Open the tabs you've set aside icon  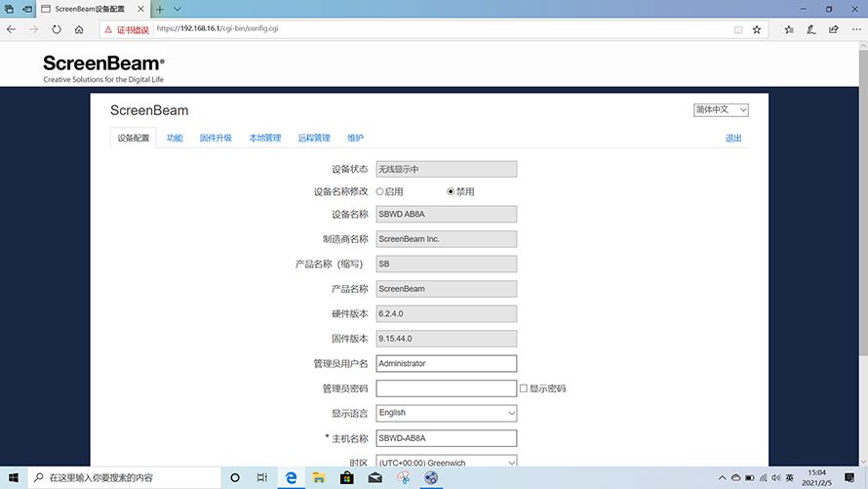click(9, 9)
